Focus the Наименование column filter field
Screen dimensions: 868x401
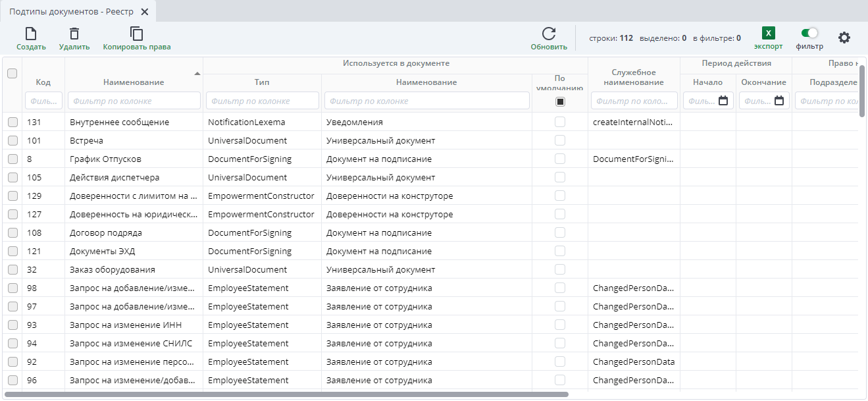point(134,101)
